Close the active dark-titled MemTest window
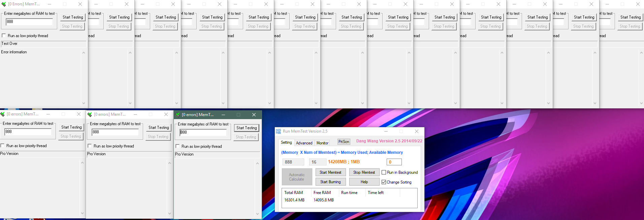Image resolution: width=644 pixels, height=220 pixels. click(254, 115)
